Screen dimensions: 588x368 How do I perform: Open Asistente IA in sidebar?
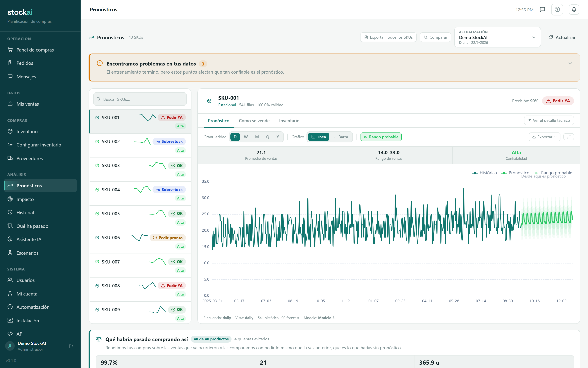click(40, 239)
